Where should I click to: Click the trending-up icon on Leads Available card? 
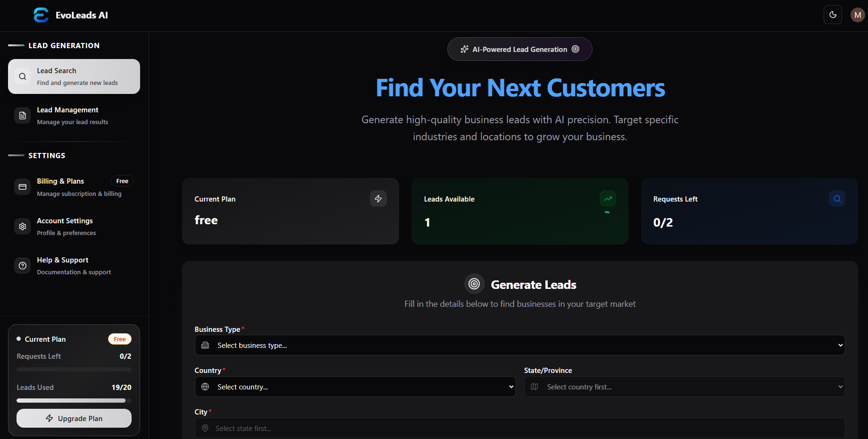coord(608,198)
